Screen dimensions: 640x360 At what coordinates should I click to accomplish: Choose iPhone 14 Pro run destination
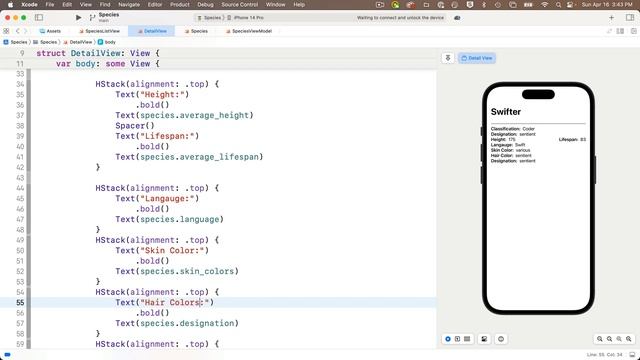[x=245, y=18]
